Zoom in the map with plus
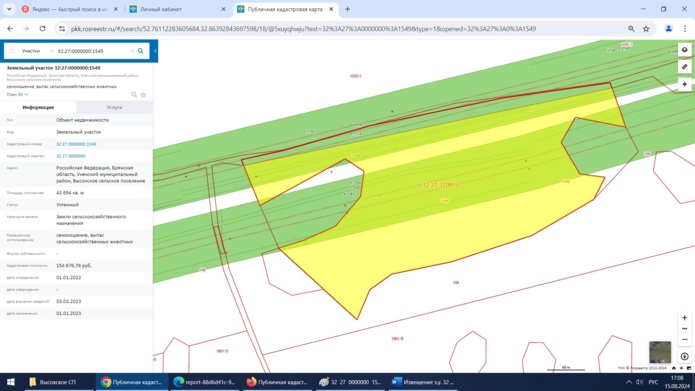This screenshot has width=695, height=391. (x=684, y=318)
